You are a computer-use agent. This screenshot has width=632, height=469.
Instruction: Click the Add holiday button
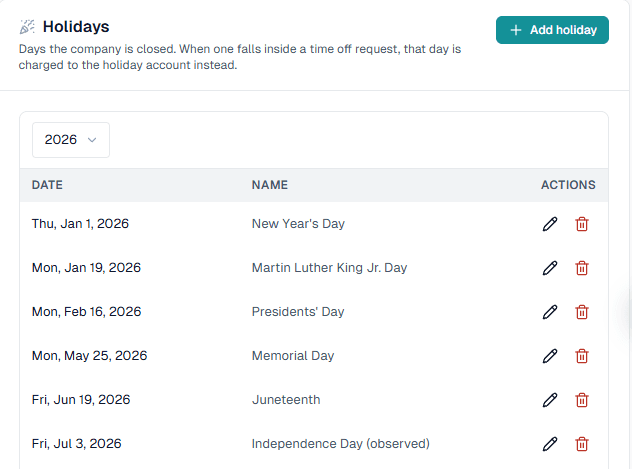click(552, 30)
